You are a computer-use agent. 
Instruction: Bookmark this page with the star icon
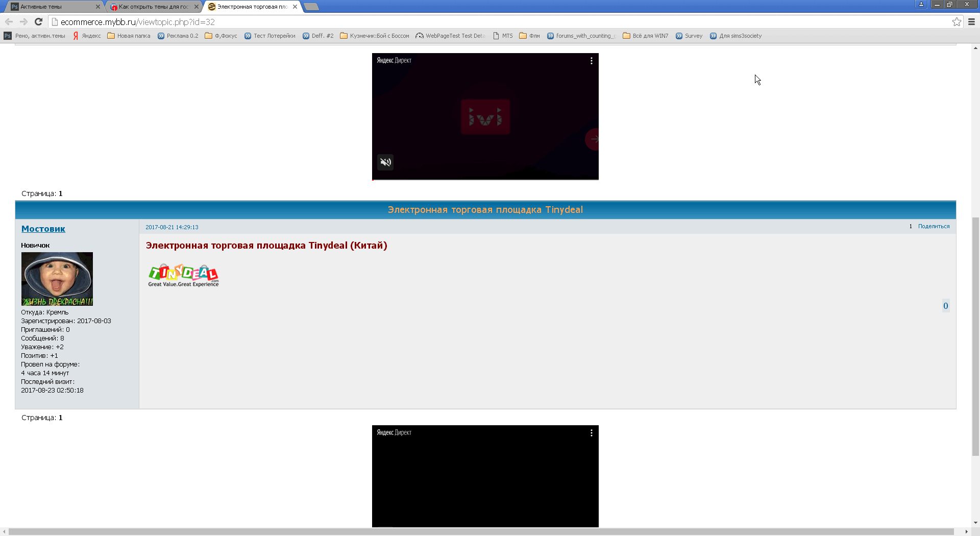pyautogui.click(x=957, y=21)
